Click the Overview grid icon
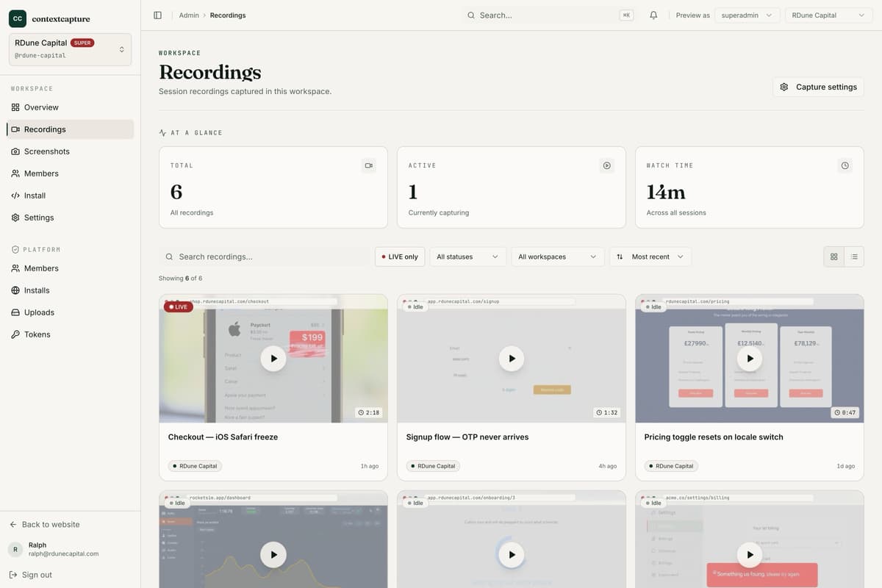Viewport: 882px width, 588px height. (x=15, y=107)
